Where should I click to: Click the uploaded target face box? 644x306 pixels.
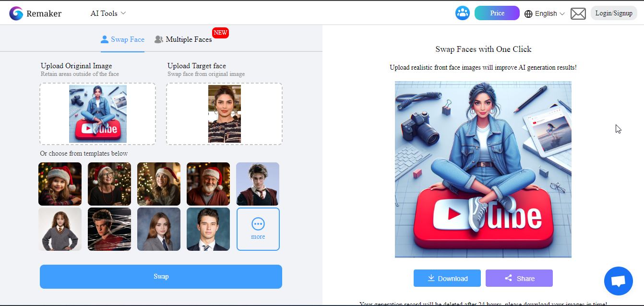pyautogui.click(x=224, y=114)
